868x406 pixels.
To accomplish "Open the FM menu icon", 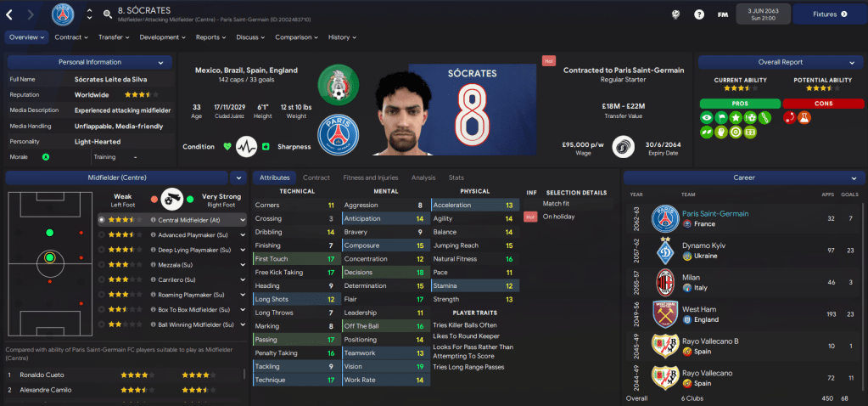I will 722,15.
